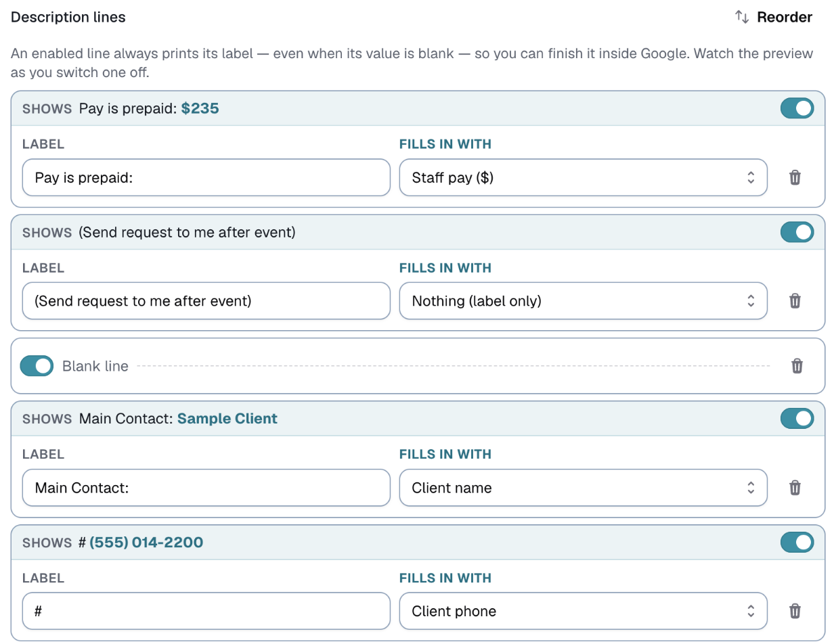This screenshot has width=834, height=644.
Task: Edit the Main Contact: label field
Action: tap(206, 487)
